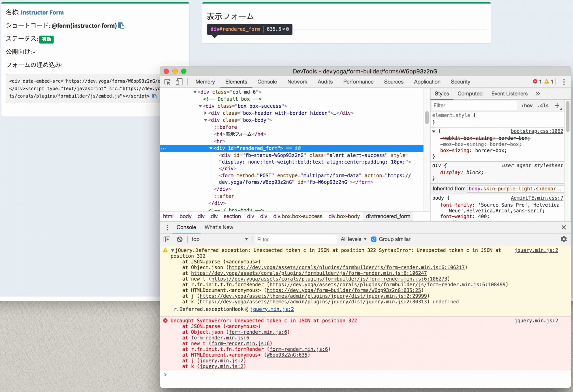Image resolution: width=573 pixels, height=392 pixels.
Task: Open form-render.min.js:6:106217 stack link
Action: pyautogui.click(x=346, y=268)
